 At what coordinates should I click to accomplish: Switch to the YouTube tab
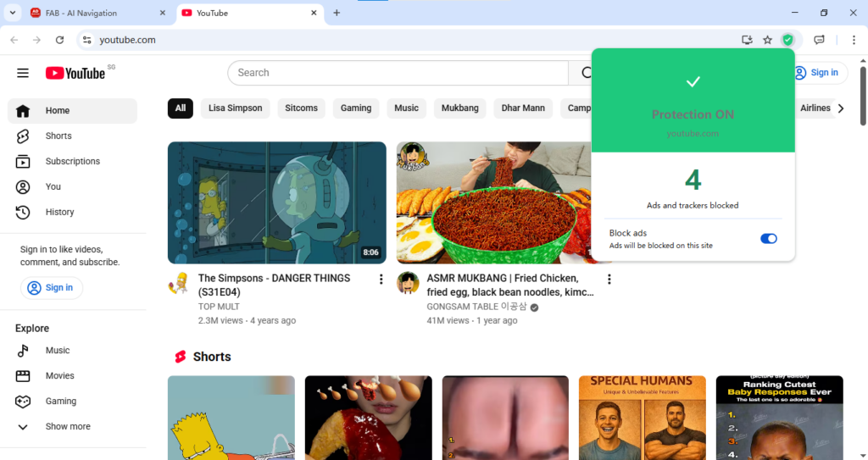click(x=250, y=13)
